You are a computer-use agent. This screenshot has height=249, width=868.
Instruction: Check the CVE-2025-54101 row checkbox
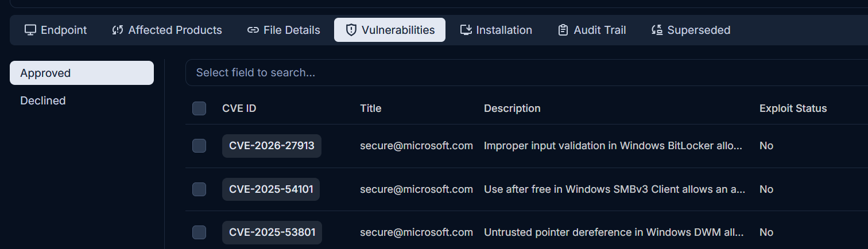point(199,189)
